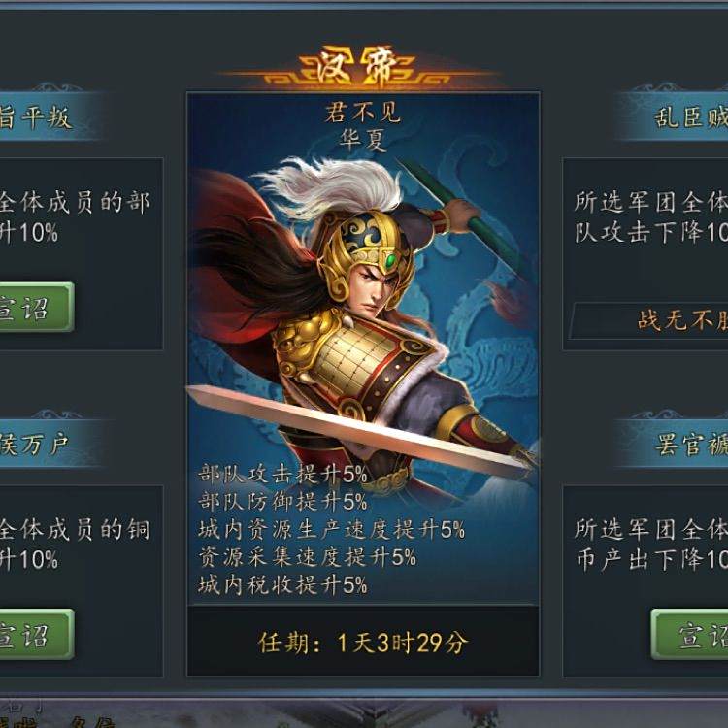Click the lower-left 宣诏 button under 万户
The height and width of the screenshot is (728, 728).
pos(36,634)
